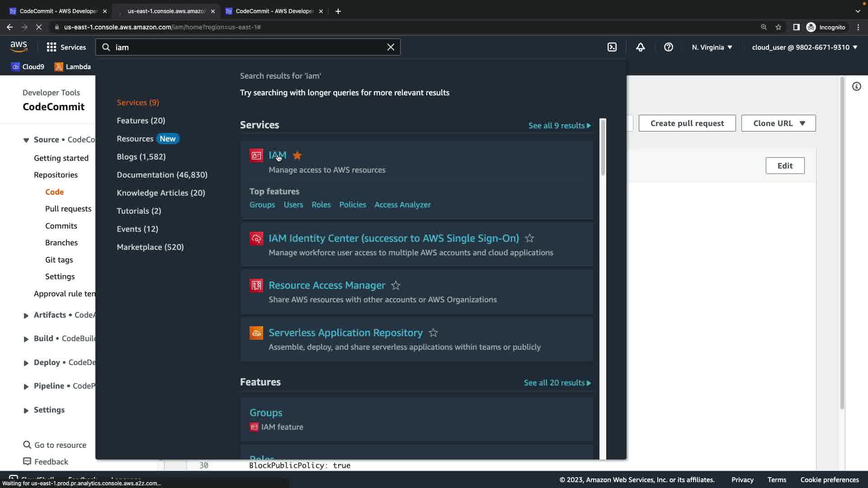Click the help question mark icon
The width and height of the screenshot is (868, 488).
click(669, 47)
